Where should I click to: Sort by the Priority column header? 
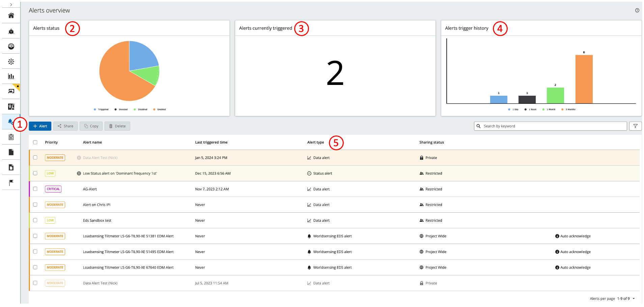click(x=51, y=142)
